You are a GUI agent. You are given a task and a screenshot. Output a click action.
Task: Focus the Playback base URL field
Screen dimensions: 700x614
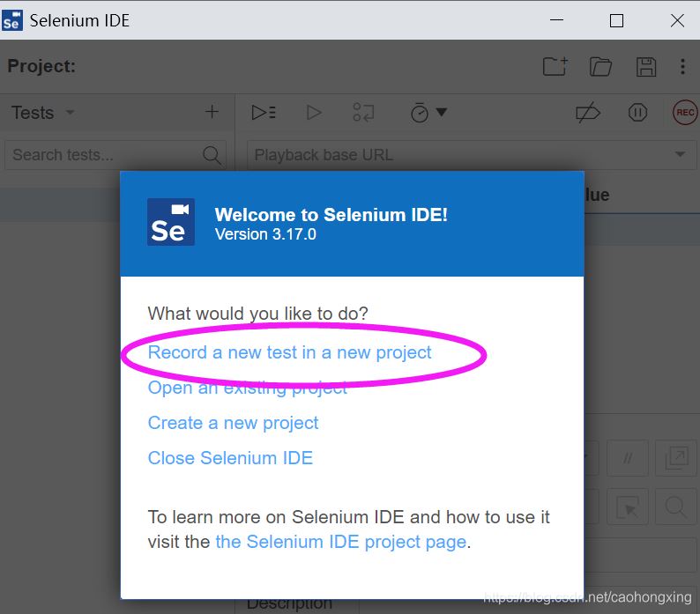click(x=472, y=155)
